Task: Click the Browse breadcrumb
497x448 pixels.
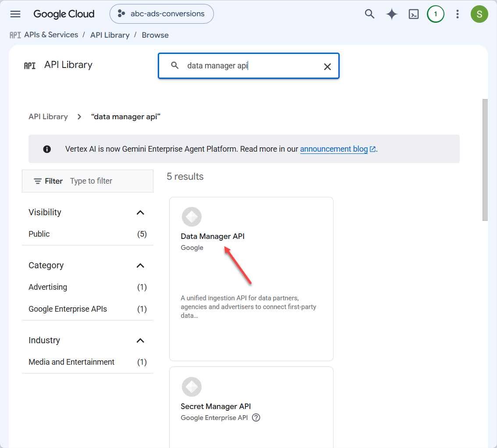Action: pyautogui.click(x=155, y=35)
